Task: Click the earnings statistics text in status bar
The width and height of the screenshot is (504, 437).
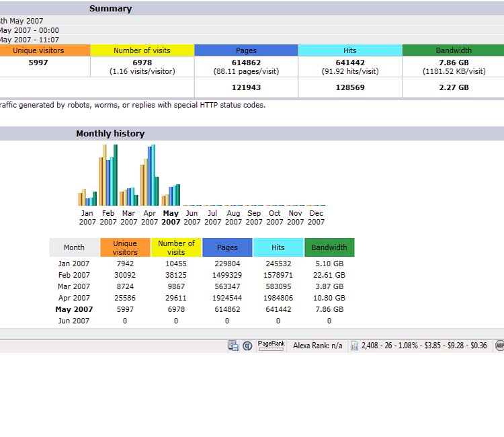Action: [424, 346]
